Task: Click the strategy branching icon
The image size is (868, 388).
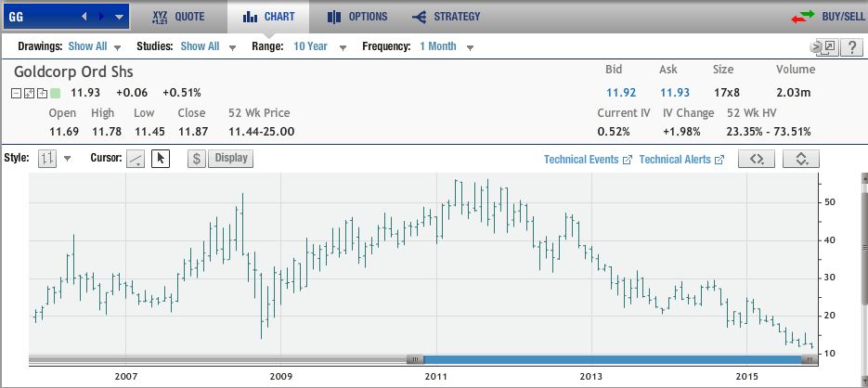Action: pos(419,17)
